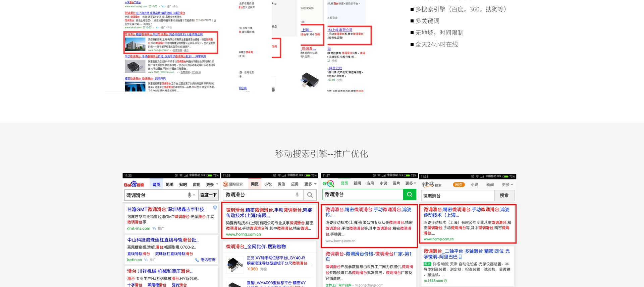Viewport: 644px width, 287px height.
Task: Click the shield badge on 台湾GMT result
Action: [215, 208]
